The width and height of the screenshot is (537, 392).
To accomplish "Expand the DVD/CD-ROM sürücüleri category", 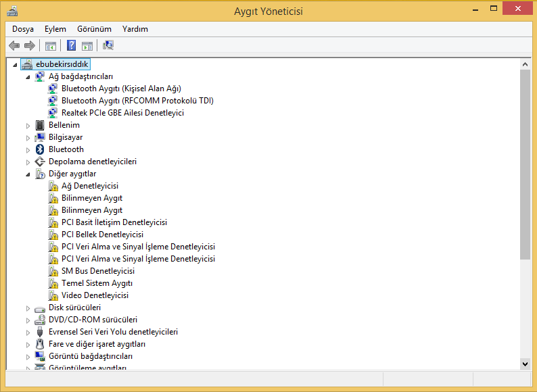I will coord(28,320).
